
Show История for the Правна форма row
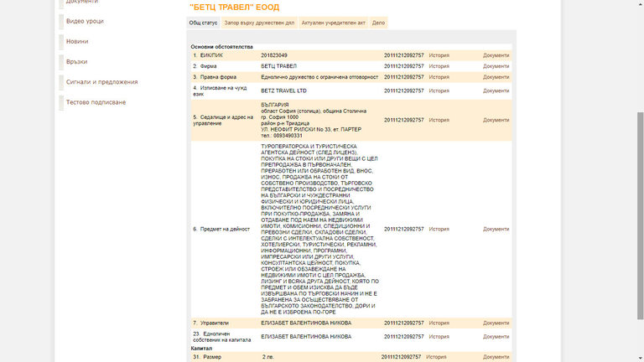tap(439, 76)
